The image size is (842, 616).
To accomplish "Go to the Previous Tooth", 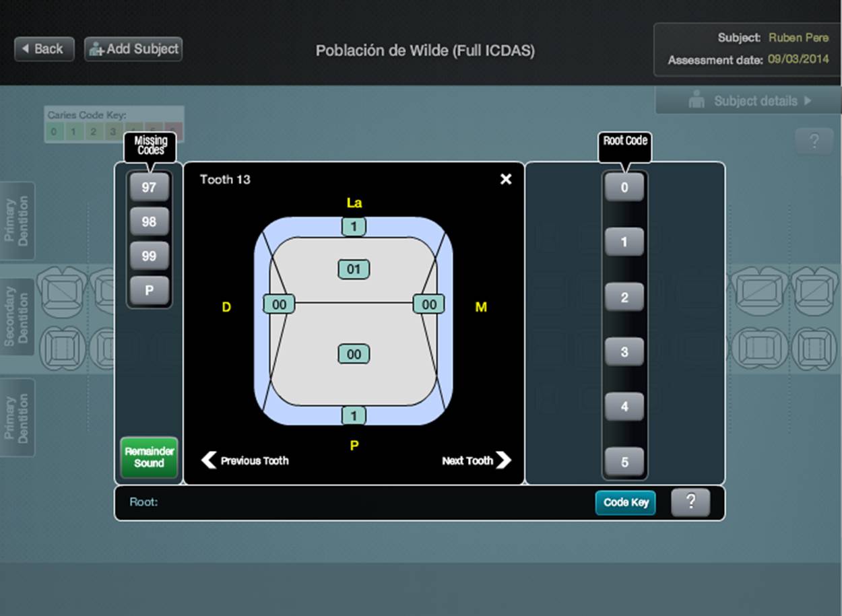I will (245, 460).
